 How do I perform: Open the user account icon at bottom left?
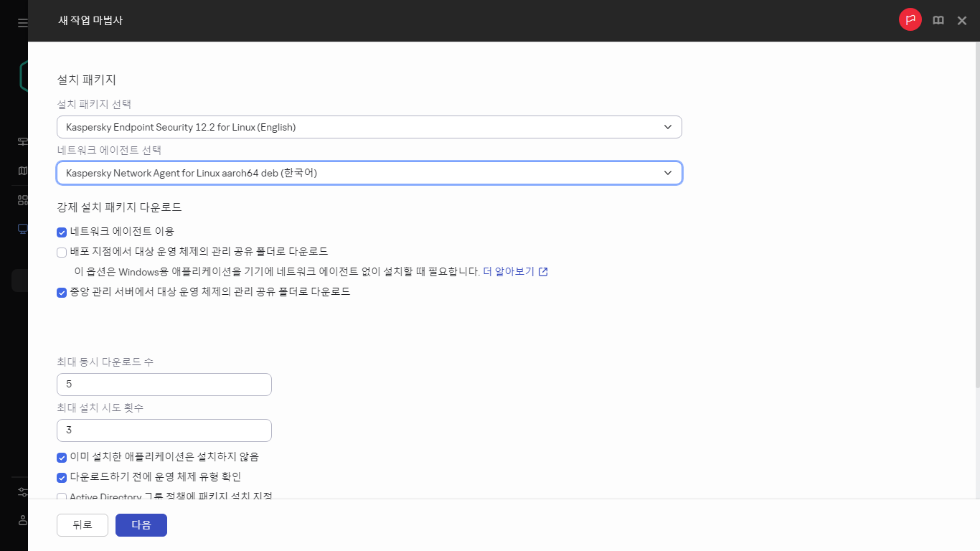(x=22, y=521)
